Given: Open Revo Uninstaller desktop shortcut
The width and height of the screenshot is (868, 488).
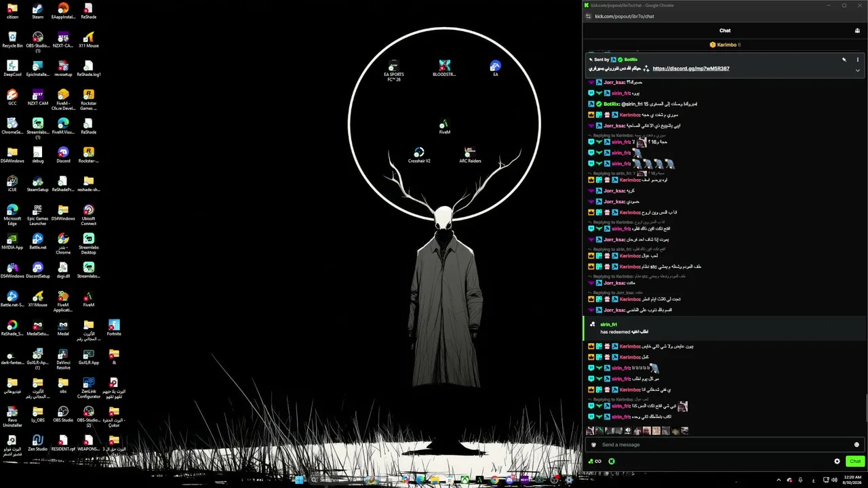Looking at the screenshot, I should pyautogui.click(x=12, y=417).
